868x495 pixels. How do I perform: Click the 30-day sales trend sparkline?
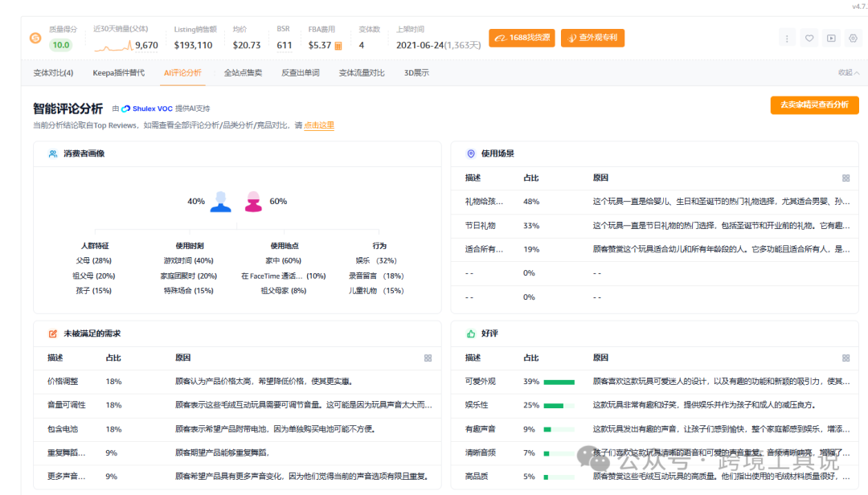113,46
